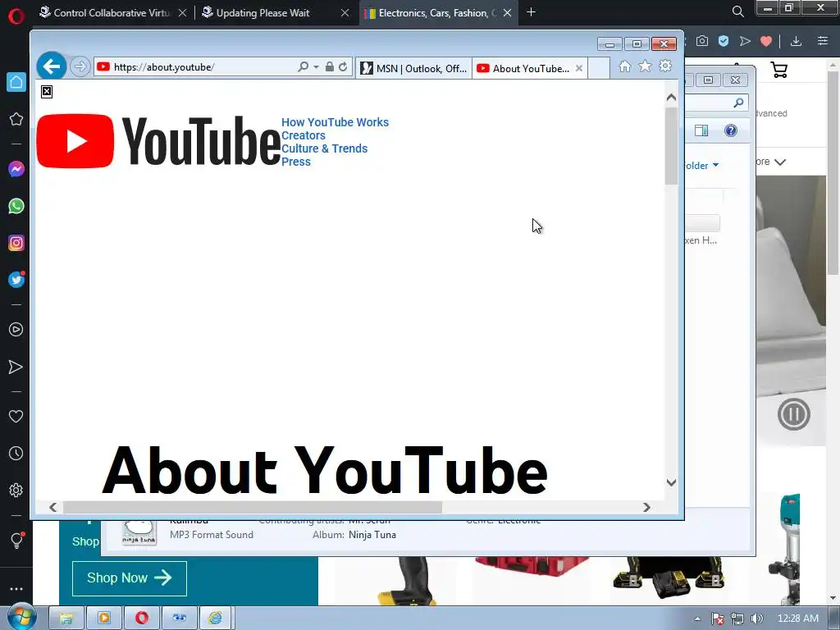Viewport: 840px width, 630px height.
Task: Open the Press link
Action: (295, 162)
